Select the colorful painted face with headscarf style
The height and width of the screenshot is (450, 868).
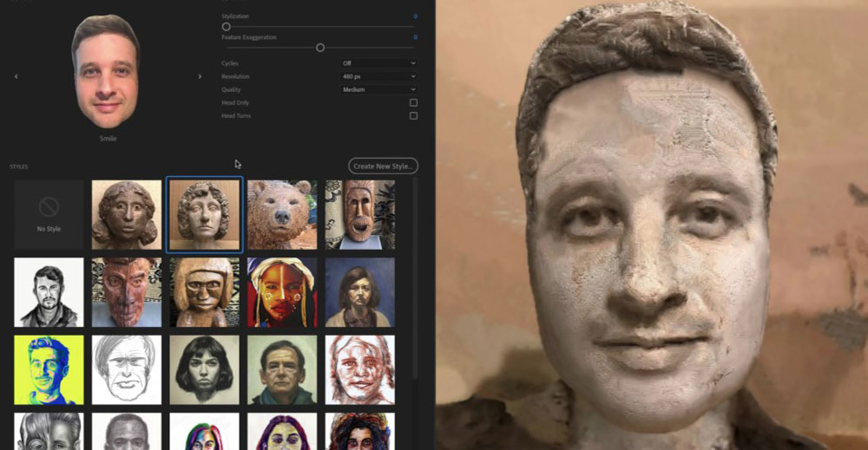(282, 292)
